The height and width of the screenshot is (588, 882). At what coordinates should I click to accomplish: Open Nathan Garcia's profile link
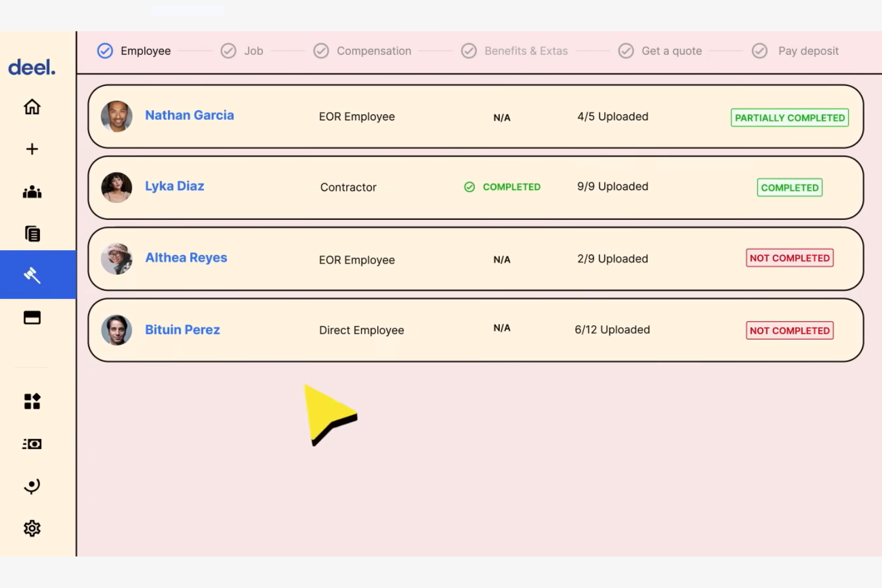pyautogui.click(x=190, y=115)
